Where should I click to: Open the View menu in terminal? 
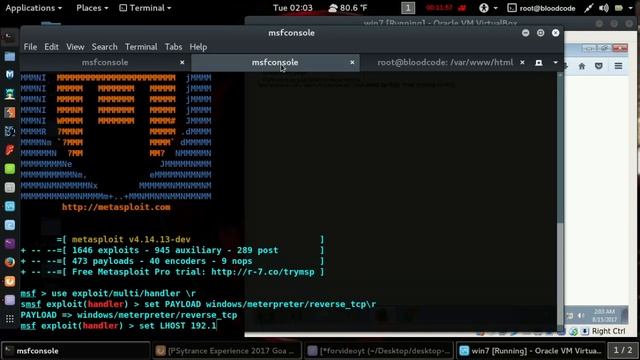[75, 47]
